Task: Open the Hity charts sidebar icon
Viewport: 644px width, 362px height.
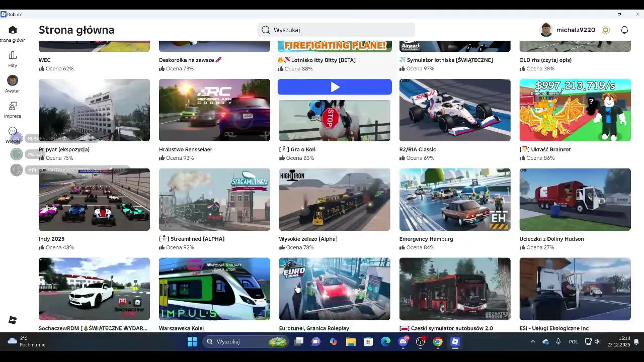Action: [x=13, y=55]
